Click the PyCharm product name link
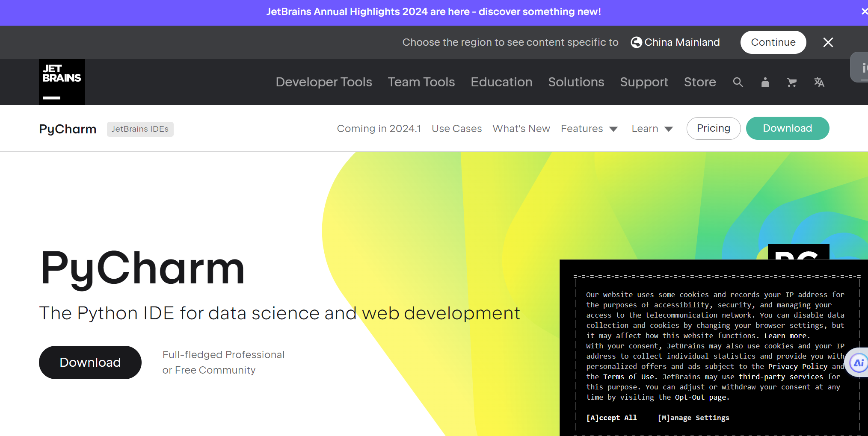The image size is (868, 436). tap(68, 129)
